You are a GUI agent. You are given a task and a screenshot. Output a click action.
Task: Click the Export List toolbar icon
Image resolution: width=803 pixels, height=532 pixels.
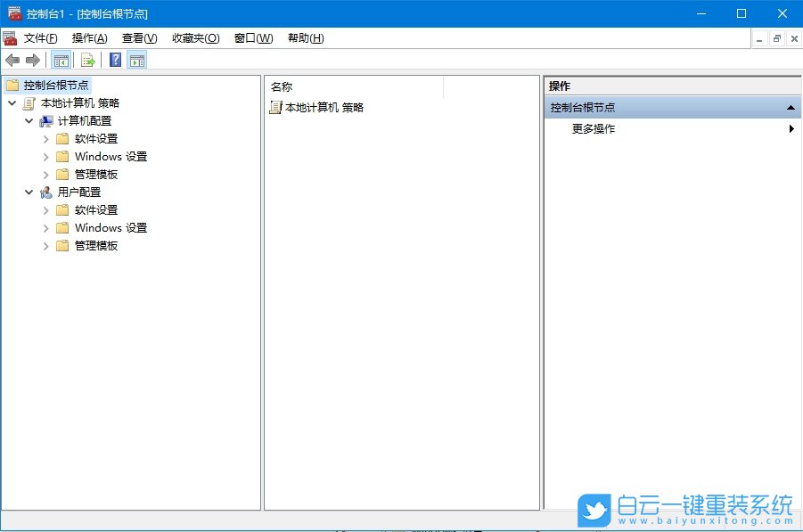point(87,60)
